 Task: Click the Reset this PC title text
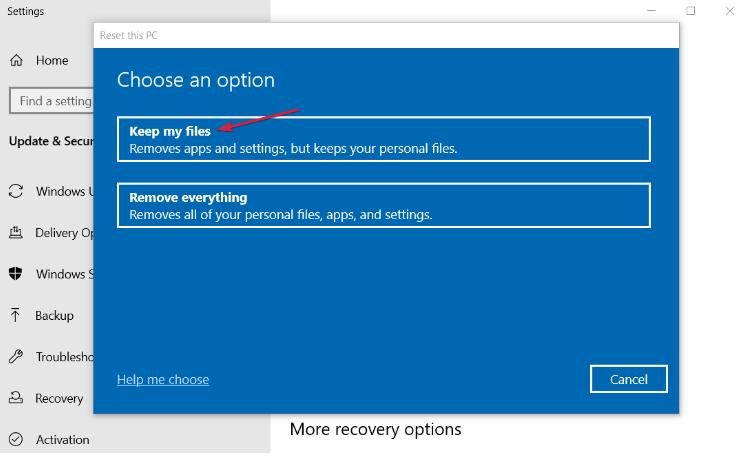pos(128,35)
